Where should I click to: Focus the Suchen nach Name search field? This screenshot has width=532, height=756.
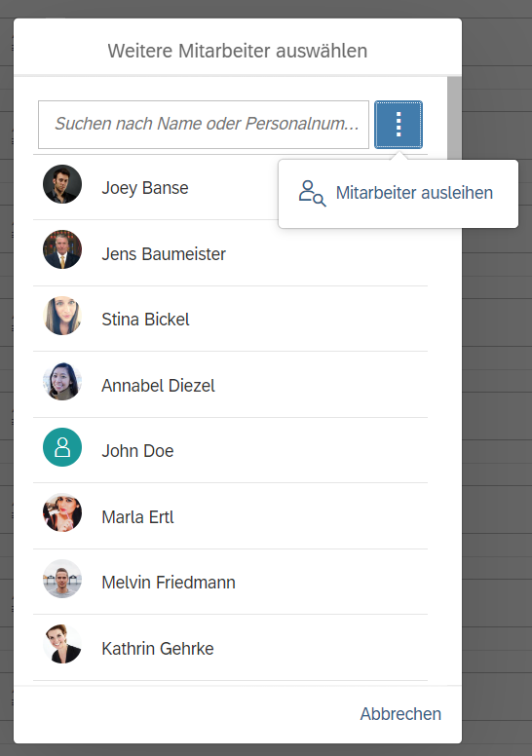(204, 125)
